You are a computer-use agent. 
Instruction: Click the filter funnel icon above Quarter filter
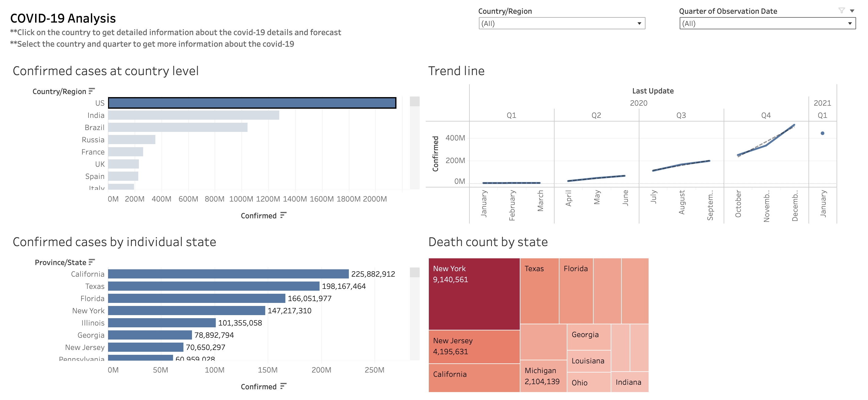(841, 10)
